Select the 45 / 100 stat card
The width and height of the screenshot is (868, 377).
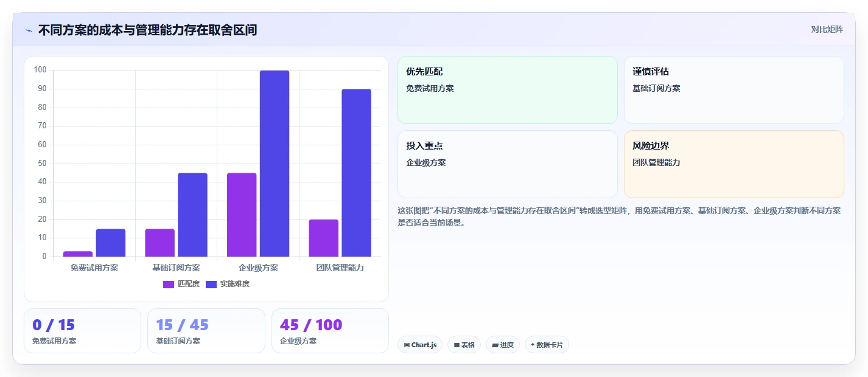[x=330, y=331]
